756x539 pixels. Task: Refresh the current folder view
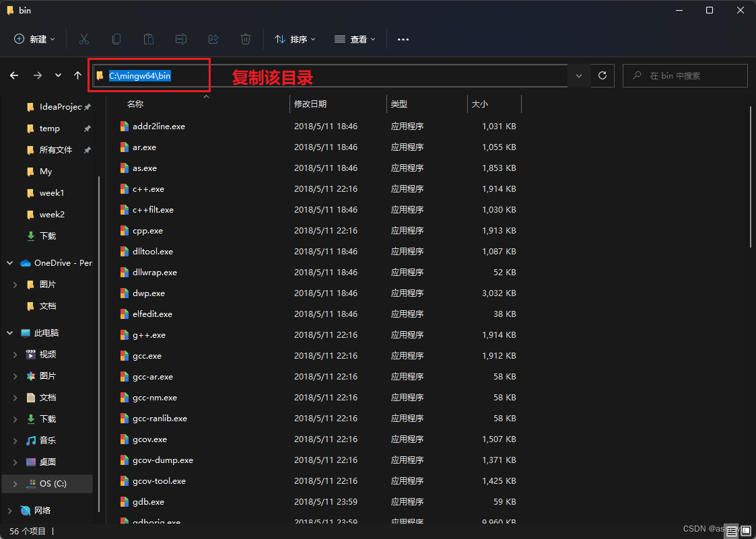[x=603, y=75]
